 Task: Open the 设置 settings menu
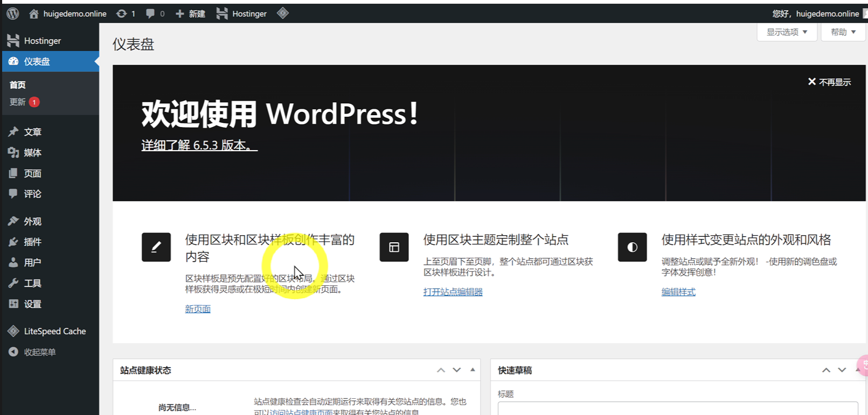50,304
